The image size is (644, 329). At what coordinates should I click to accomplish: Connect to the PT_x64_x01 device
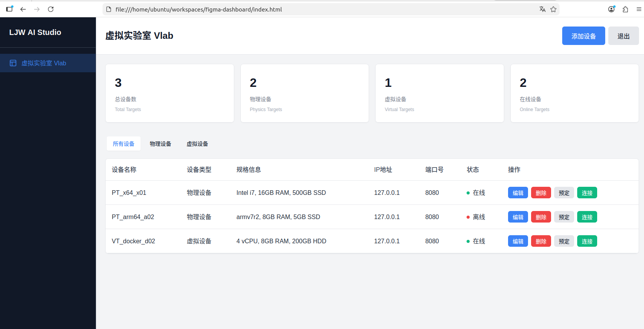coord(587,193)
